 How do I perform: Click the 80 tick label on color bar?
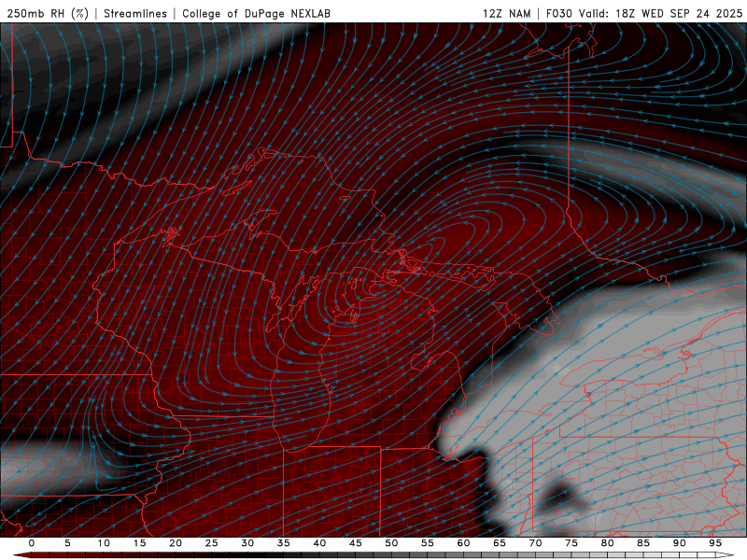607,543
